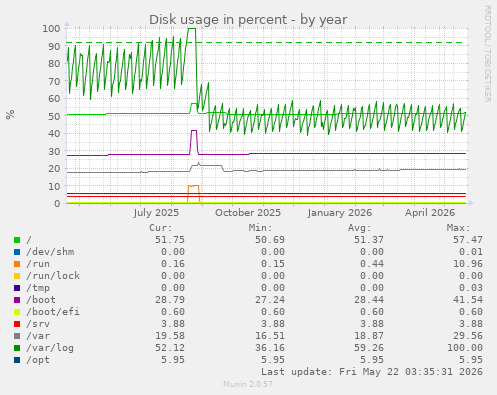This screenshot has width=497, height=395.
Task: Click the current value 28.79 for /boot
Action: (x=170, y=300)
